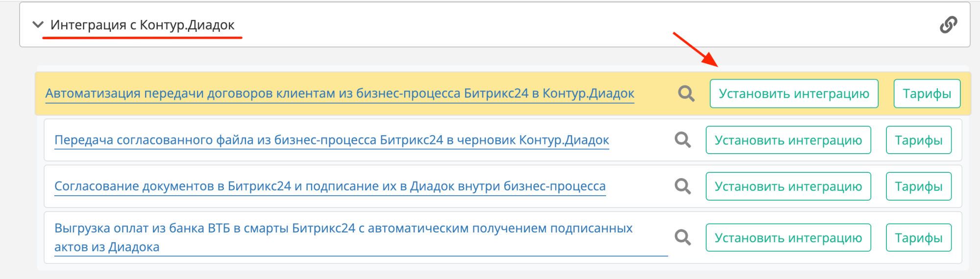Install integration for Выгрузка оплат ВТБ
Screen dimensions: 980x279
788,237
